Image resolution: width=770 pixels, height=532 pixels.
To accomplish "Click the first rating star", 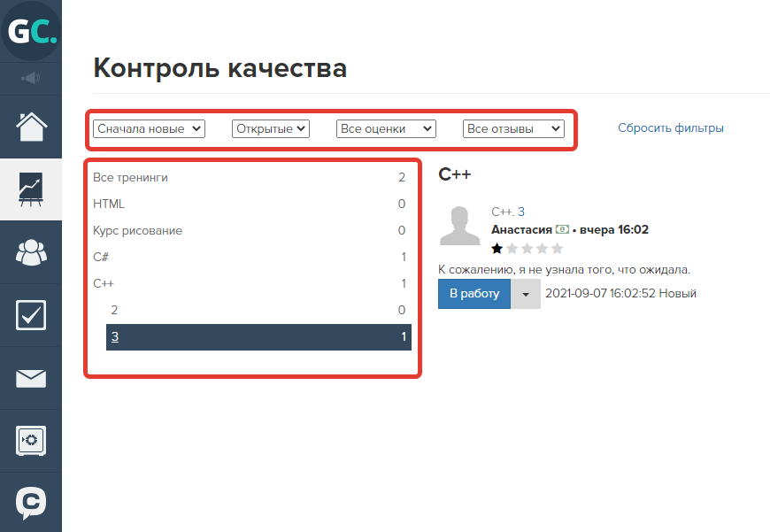I will pyautogui.click(x=497, y=249).
